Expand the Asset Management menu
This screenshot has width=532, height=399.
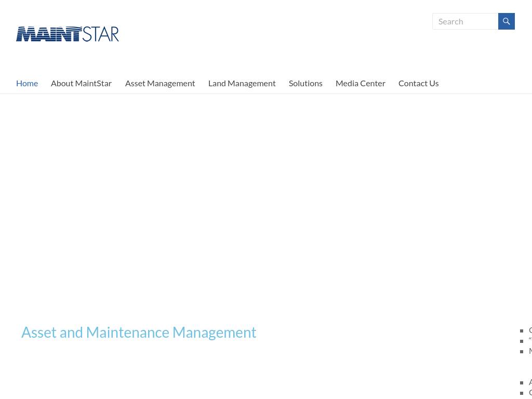coord(160,83)
